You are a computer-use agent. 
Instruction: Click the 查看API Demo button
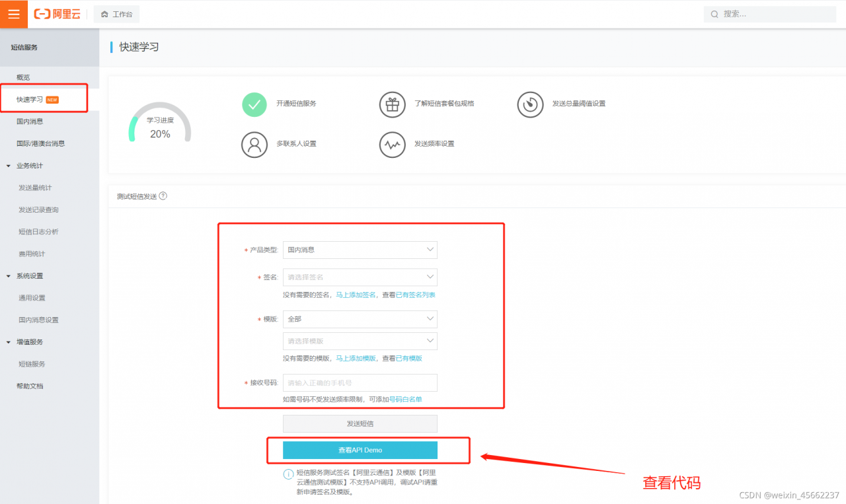click(x=360, y=450)
